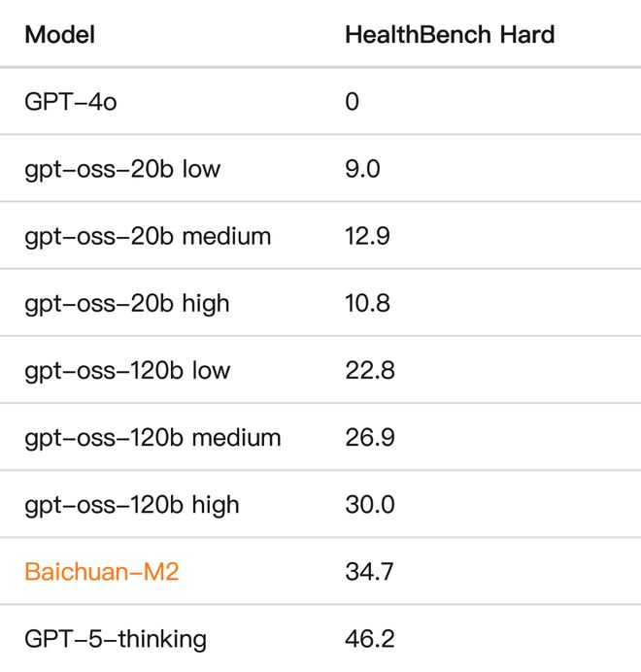Screen dimensions: 641x672
Task: Click the gpt-oss-120b medium model name
Action: click(x=152, y=437)
